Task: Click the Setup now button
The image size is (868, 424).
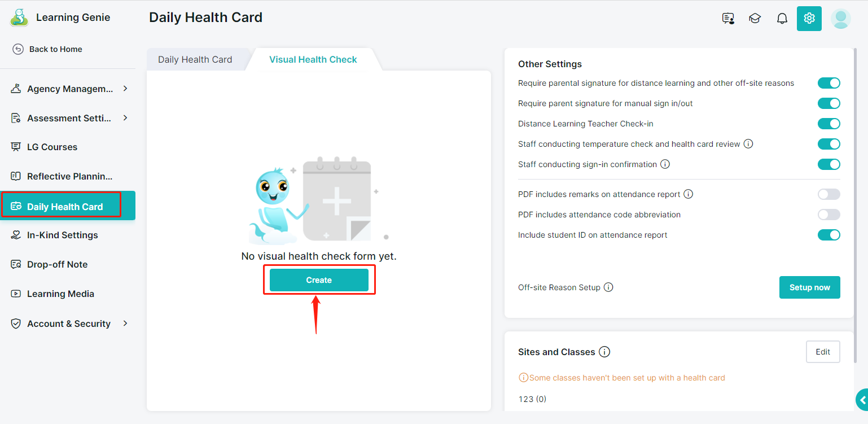Action: (x=809, y=287)
